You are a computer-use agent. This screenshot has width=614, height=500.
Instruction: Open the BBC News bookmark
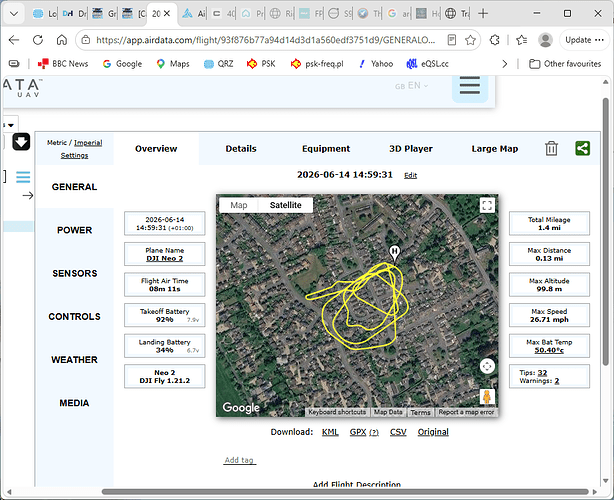click(63, 64)
